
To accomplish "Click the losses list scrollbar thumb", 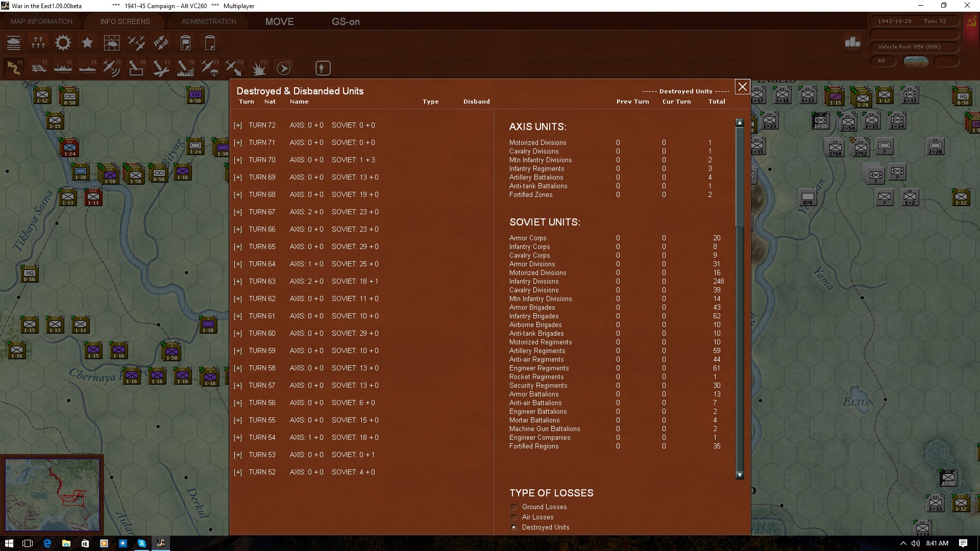I will (740, 177).
